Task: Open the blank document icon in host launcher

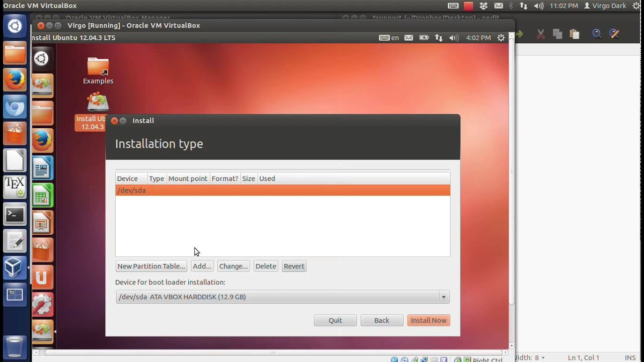Action: pyautogui.click(x=15, y=161)
